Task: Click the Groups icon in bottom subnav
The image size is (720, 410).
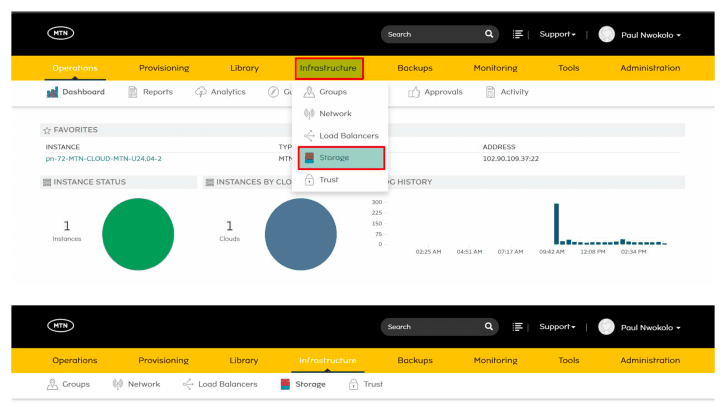Action: [x=52, y=384]
